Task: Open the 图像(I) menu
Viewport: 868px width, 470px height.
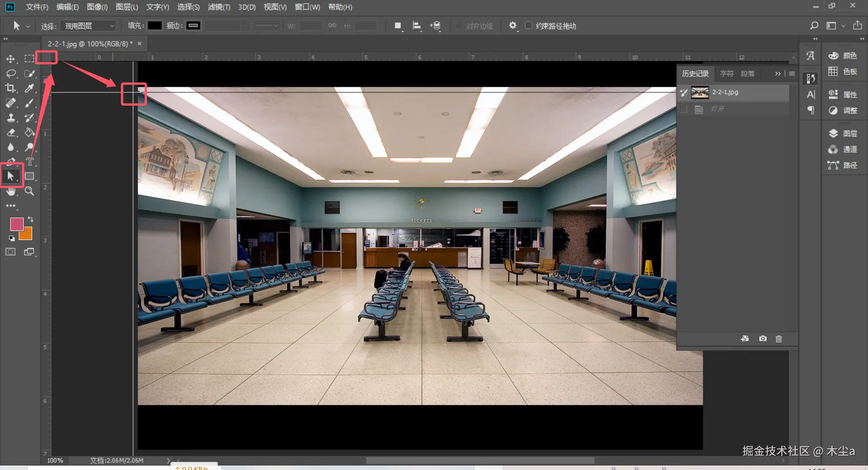Action: tap(97, 7)
